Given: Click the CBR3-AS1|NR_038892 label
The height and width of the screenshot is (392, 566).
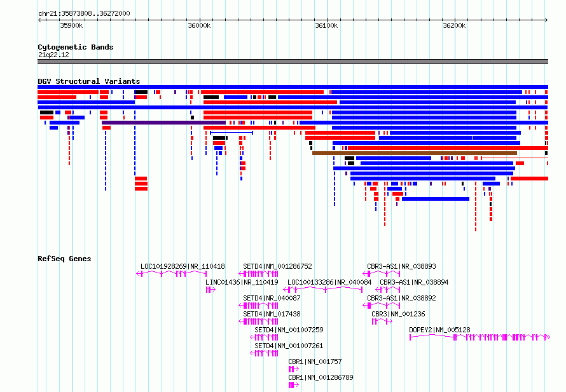Looking at the screenshot, I should pos(402,298).
